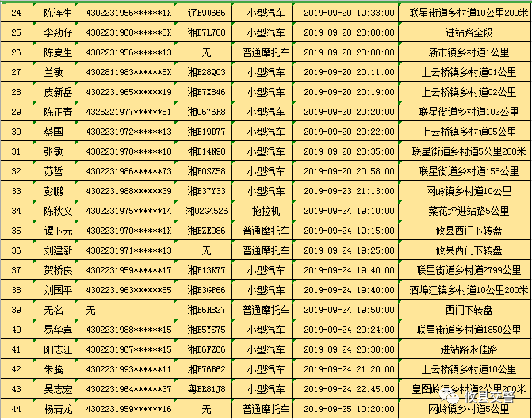Viewport: 532px width, 420px height.
Task: Click location 菜花坪进站路5公里
Action: click(x=469, y=211)
